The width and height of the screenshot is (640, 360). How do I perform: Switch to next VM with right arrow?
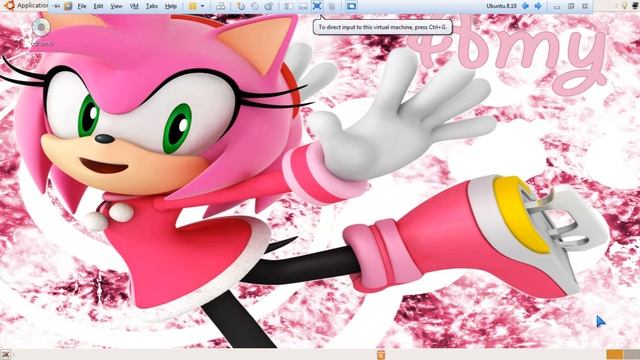(538, 6)
